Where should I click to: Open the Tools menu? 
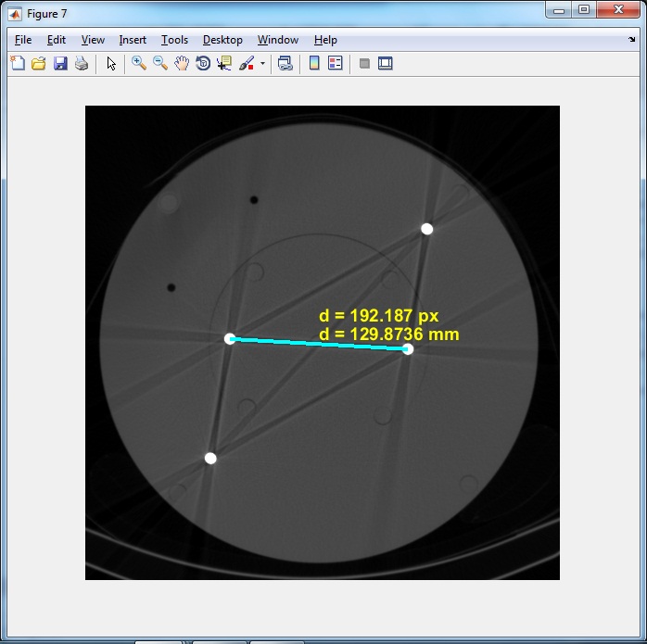174,40
